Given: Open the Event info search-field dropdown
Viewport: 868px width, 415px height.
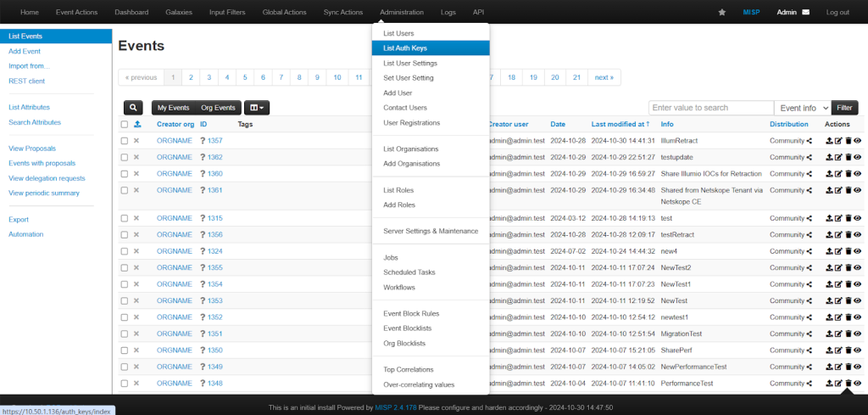Looking at the screenshot, I should (x=803, y=108).
